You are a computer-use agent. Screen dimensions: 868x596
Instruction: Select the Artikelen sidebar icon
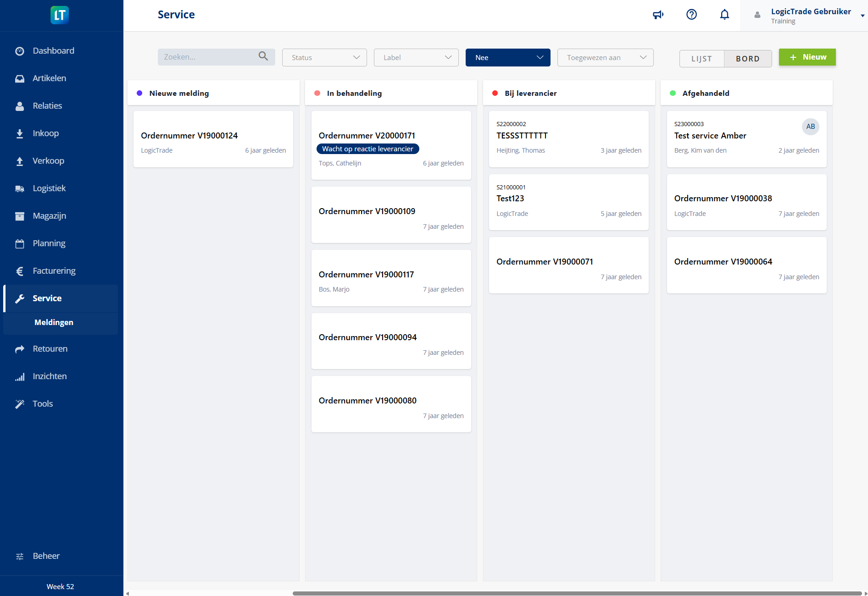click(20, 78)
